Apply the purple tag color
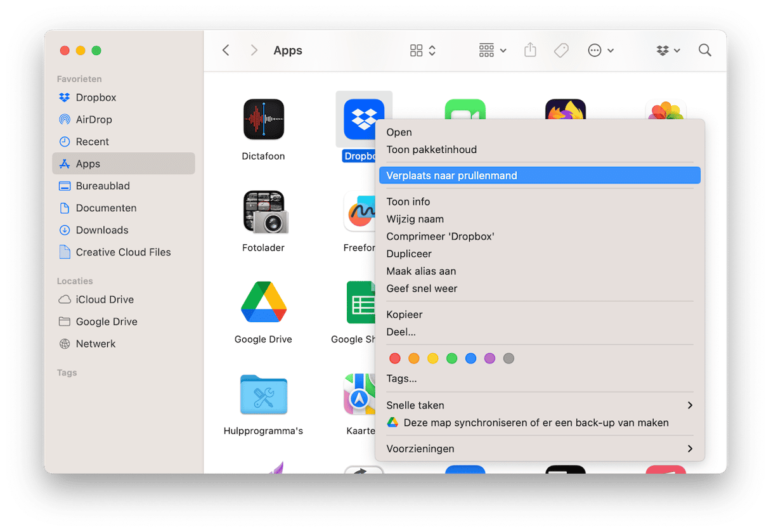 489,358
